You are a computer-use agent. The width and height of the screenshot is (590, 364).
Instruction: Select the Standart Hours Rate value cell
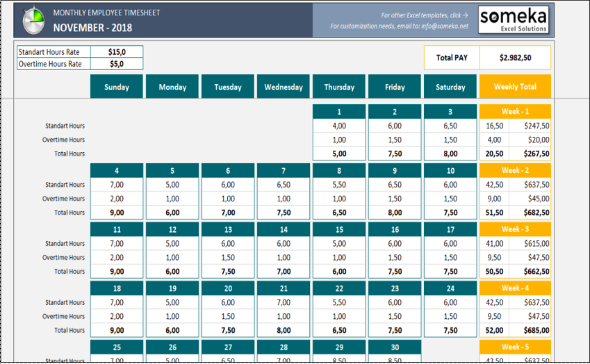tap(116, 51)
